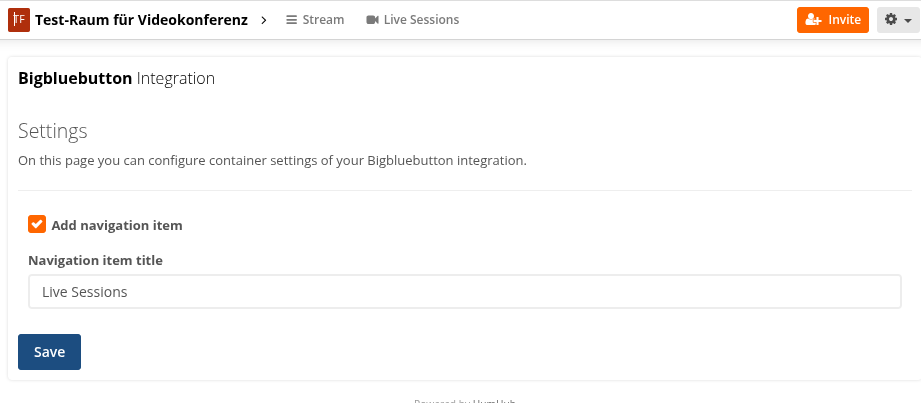The height and width of the screenshot is (403, 921).
Task: Open the Stream tab
Action: tap(315, 20)
